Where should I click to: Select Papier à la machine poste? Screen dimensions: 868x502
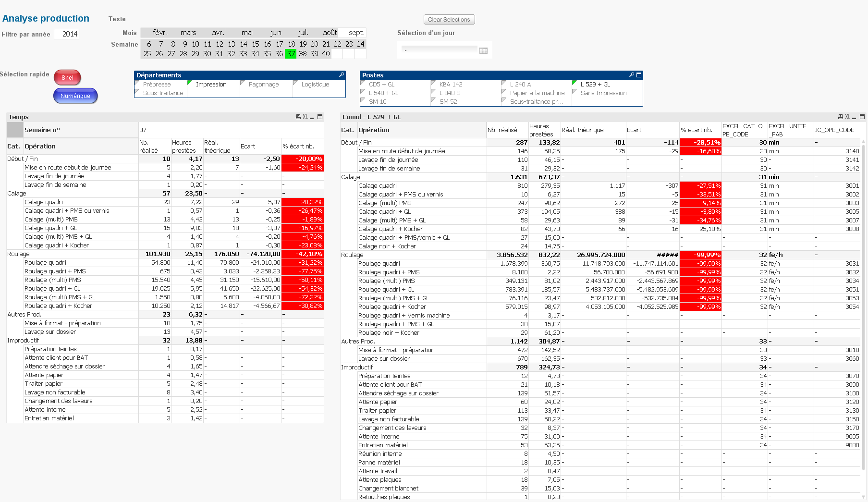[537, 93]
